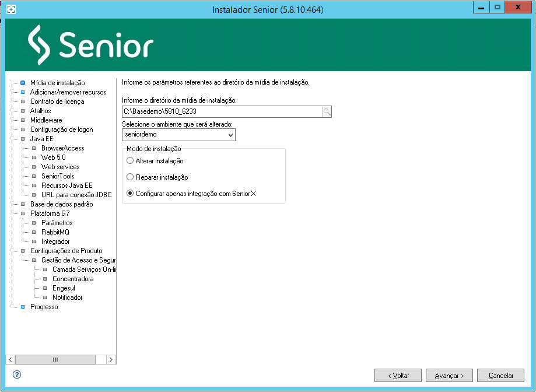
Task: Select Progresso step in tree
Action: [x=44, y=307]
